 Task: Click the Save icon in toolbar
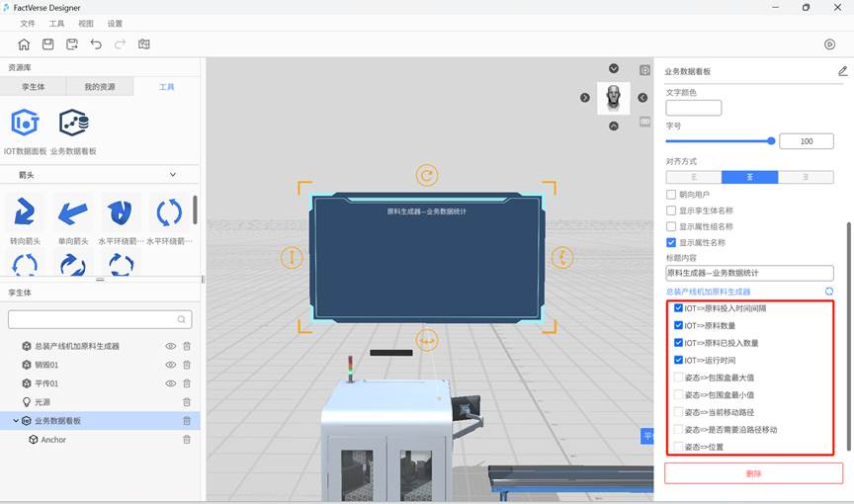(47, 44)
